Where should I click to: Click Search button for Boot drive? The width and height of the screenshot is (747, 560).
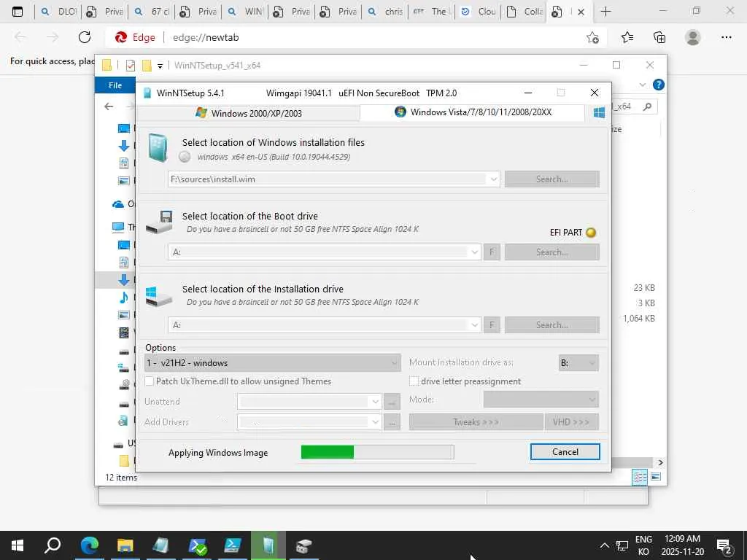click(552, 252)
